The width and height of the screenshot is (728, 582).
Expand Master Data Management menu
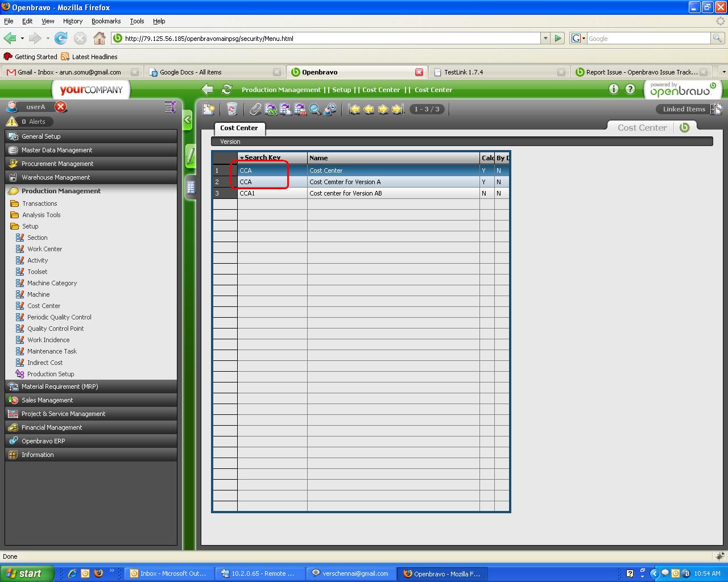point(91,150)
